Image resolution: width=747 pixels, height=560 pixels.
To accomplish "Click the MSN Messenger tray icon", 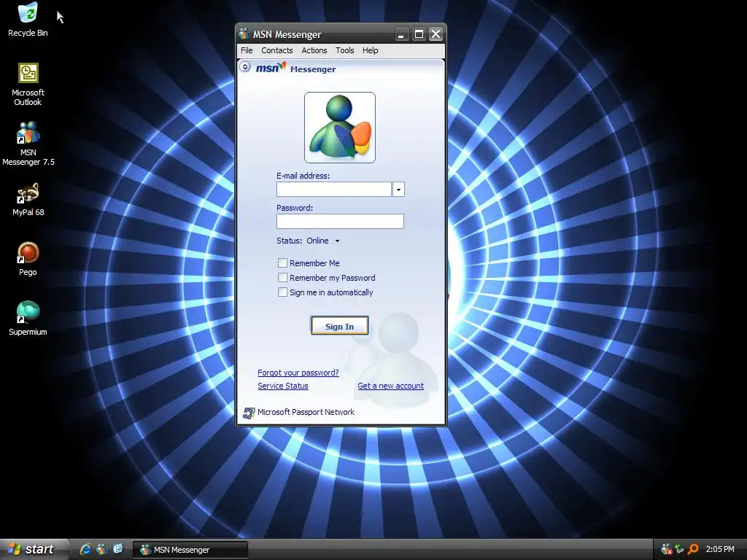I will [x=667, y=550].
